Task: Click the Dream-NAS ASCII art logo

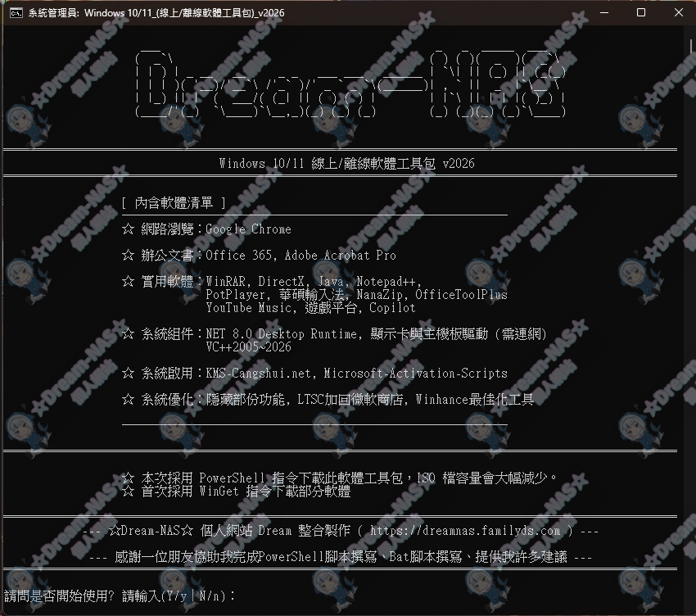Action: pyautogui.click(x=350, y=84)
